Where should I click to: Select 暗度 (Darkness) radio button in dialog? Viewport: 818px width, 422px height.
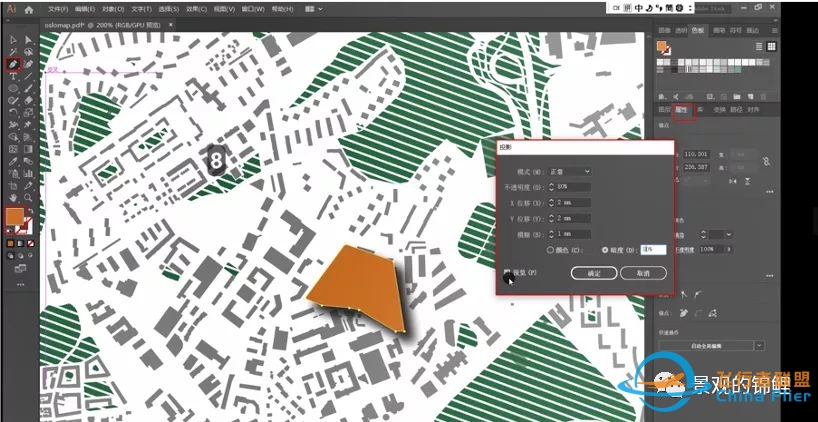(605, 250)
